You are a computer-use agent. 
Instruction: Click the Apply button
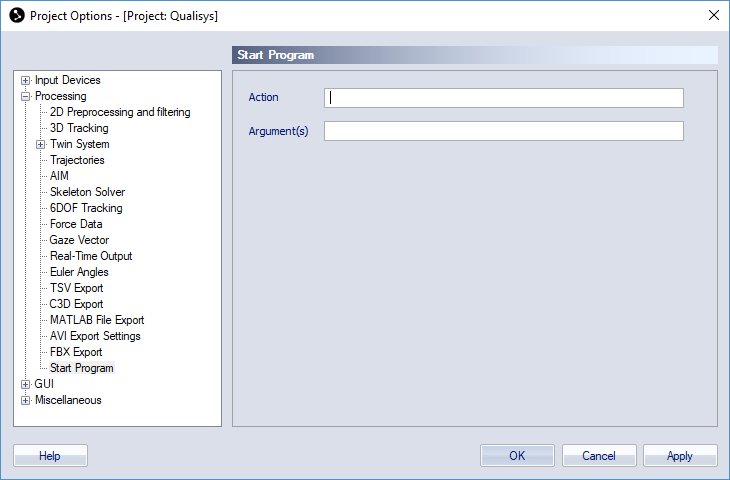coord(680,455)
